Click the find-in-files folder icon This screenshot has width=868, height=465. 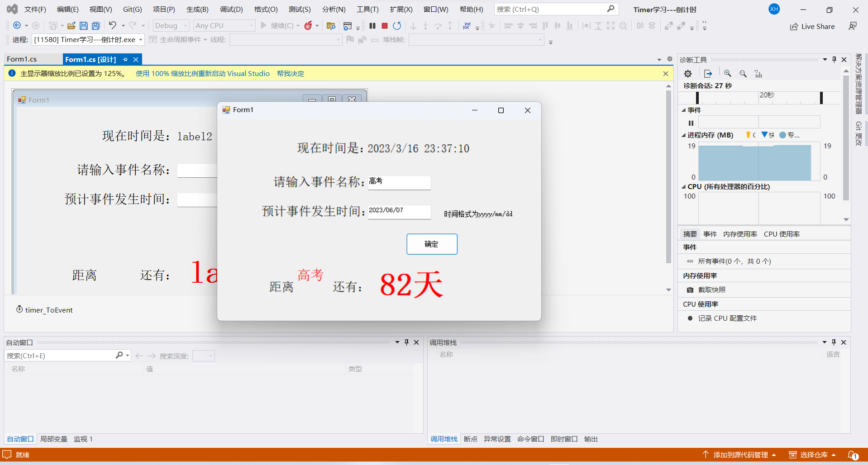point(331,26)
